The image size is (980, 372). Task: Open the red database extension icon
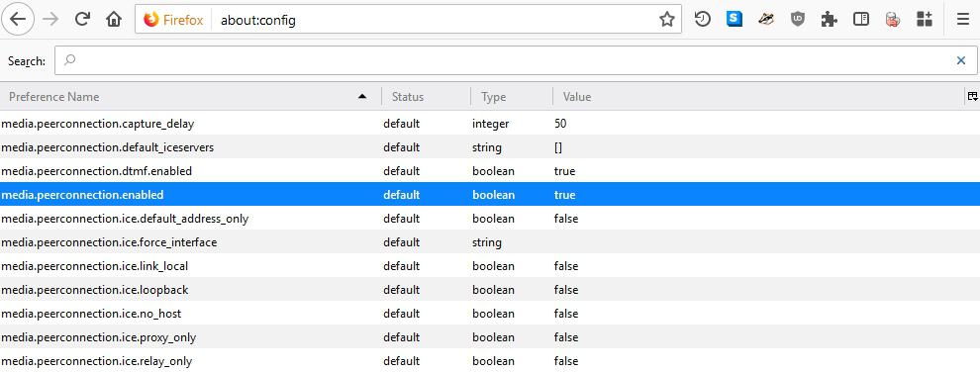click(893, 20)
